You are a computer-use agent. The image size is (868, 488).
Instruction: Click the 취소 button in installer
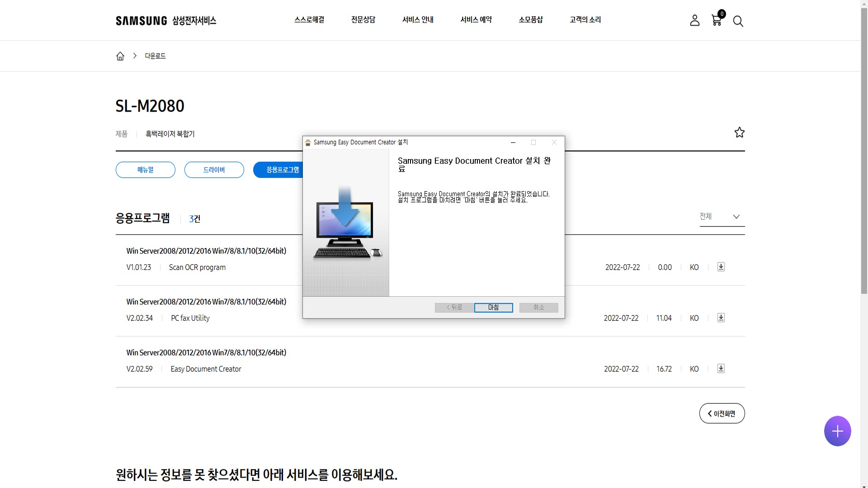point(539,308)
